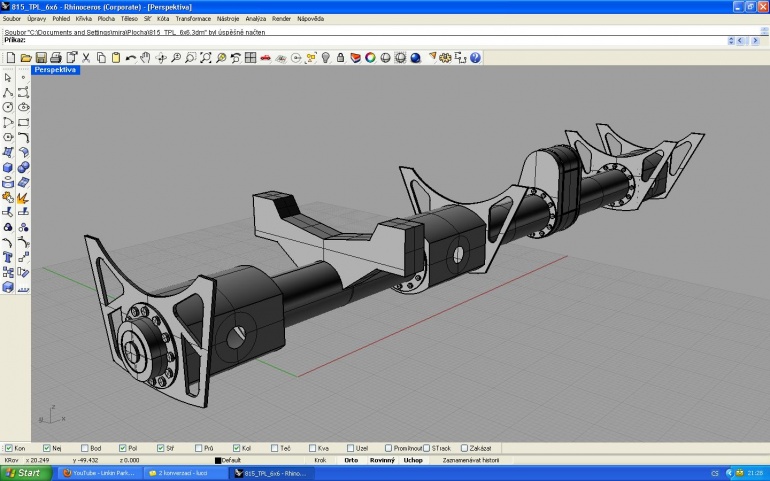Click the black Default layer color swatch
770x481 pixels.
pos(218,460)
